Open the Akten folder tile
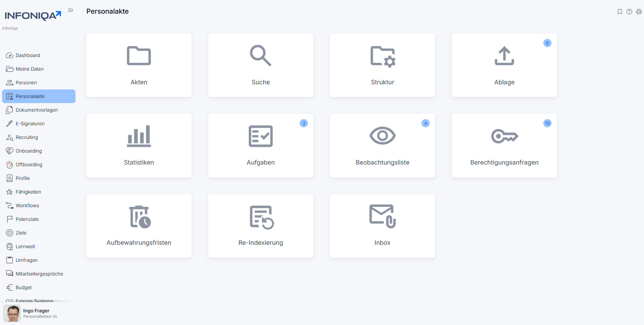 [x=139, y=65]
